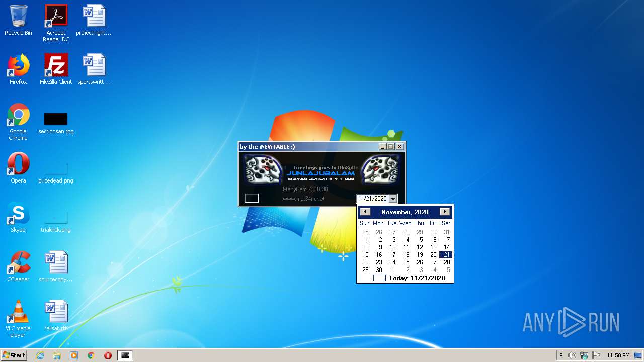Choose October 31 greyed date
Viewport: 644px width, 362px height.
pyautogui.click(x=446, y=232)
